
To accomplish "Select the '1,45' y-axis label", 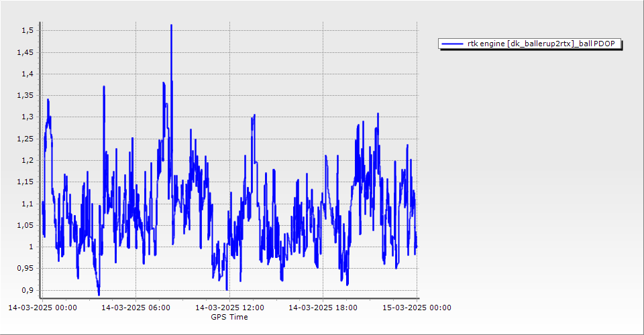I will pos(25,52).
